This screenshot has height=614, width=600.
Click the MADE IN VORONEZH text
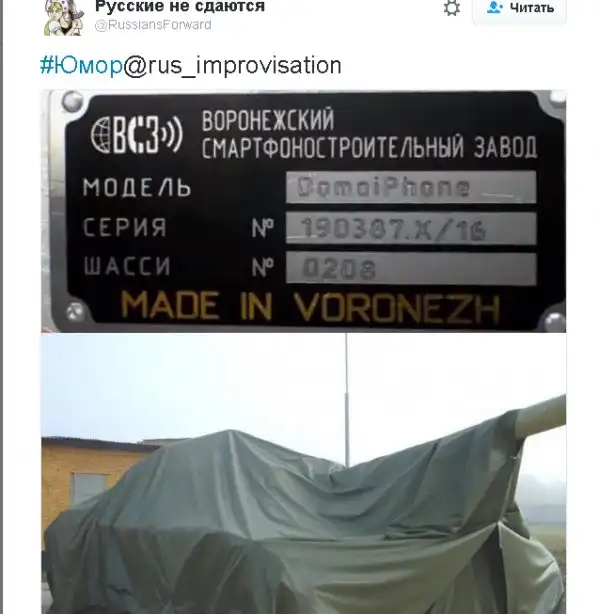click(x=311, y=307)
